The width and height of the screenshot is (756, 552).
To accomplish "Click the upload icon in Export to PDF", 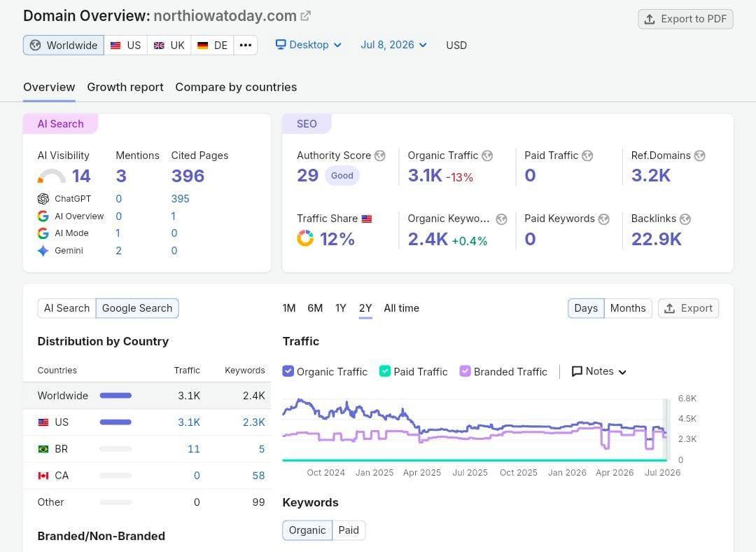I will click(650, 20).
